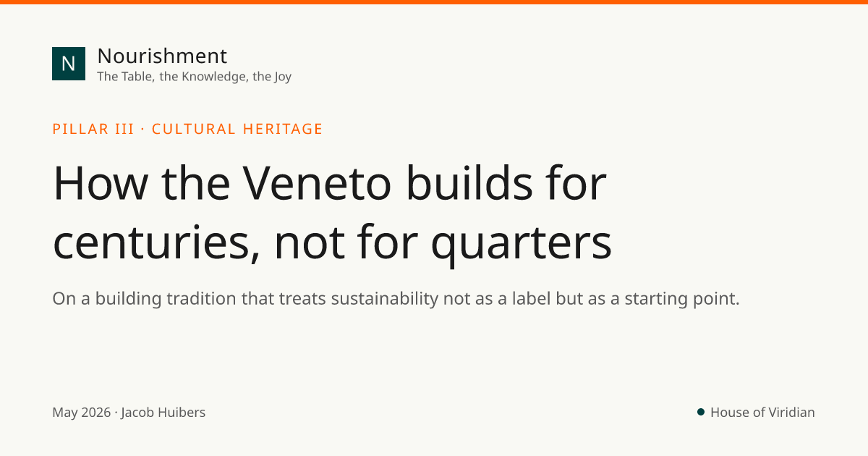Open the Nourishment site title
Image resolution: width=868 pixels, height=456 pixels.
pos(162,56)
